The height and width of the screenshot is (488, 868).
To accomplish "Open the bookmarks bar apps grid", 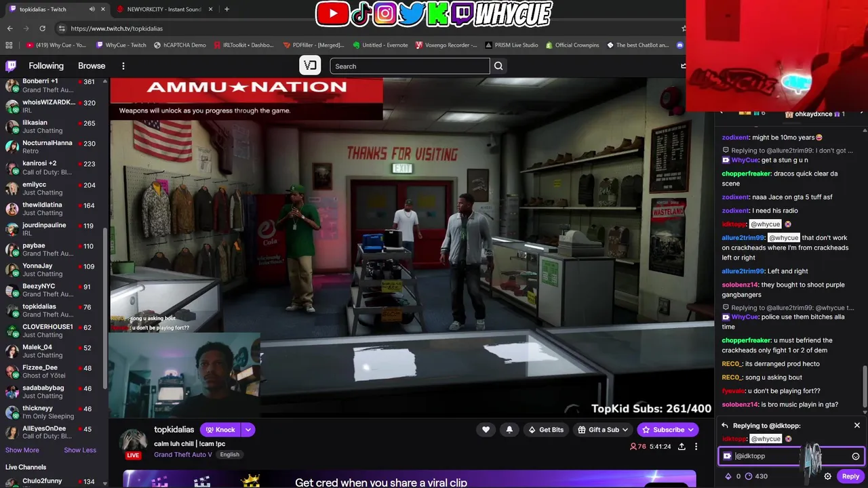I will tap(9, 45).
